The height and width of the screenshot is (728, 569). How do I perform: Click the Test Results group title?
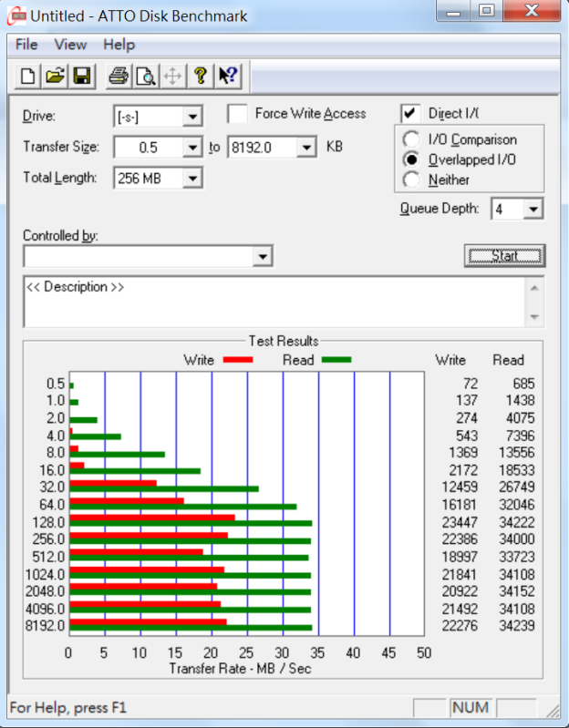(x=284, y=341)
